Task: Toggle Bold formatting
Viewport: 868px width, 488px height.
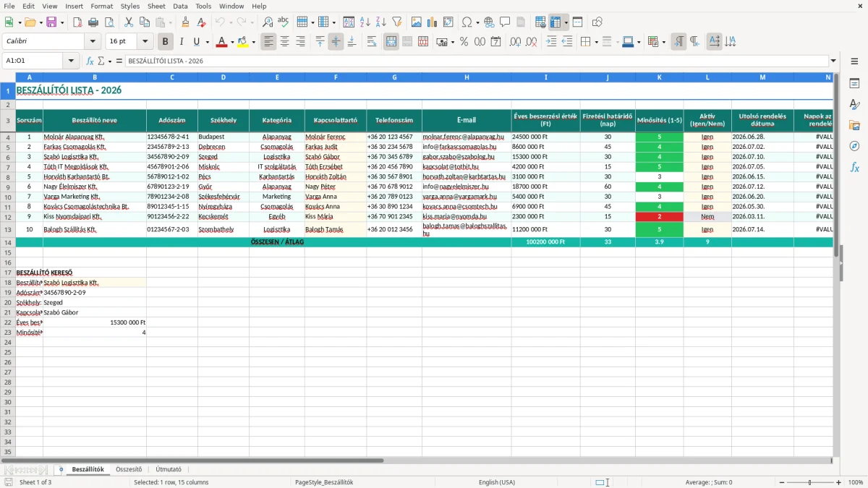Action: [166, 42]
